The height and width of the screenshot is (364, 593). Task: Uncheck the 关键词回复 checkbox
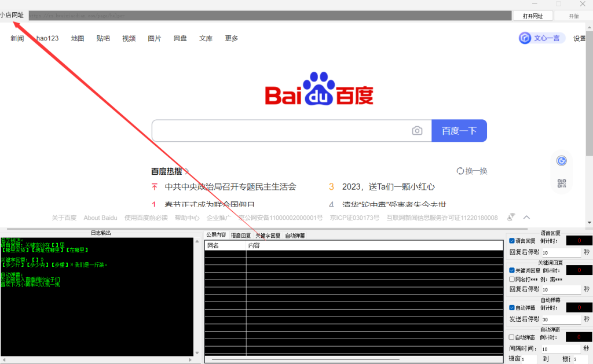[x=512, y=270]
